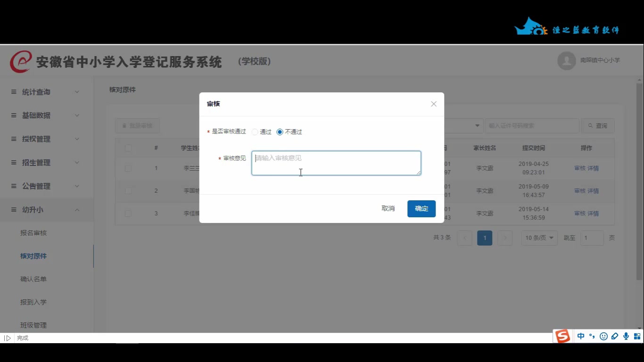Click the 南照镇中心小学 account name
This screenshot has height=362, width=644.
point(600,60)
